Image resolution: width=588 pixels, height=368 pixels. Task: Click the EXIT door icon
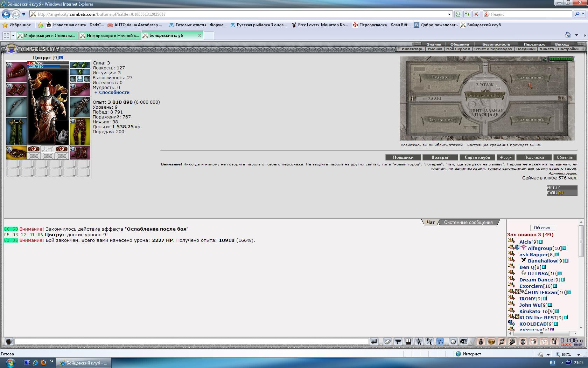(554, 341)
